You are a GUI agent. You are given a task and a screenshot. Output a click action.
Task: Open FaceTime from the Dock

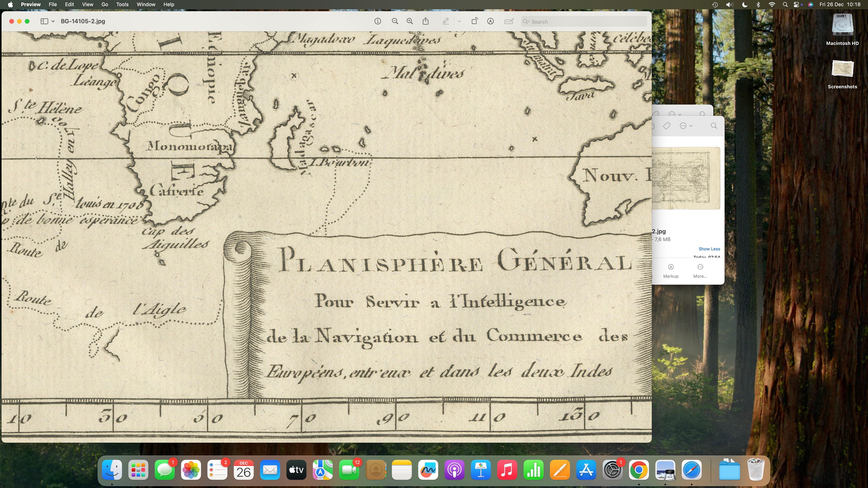click(x=349, y=470)
